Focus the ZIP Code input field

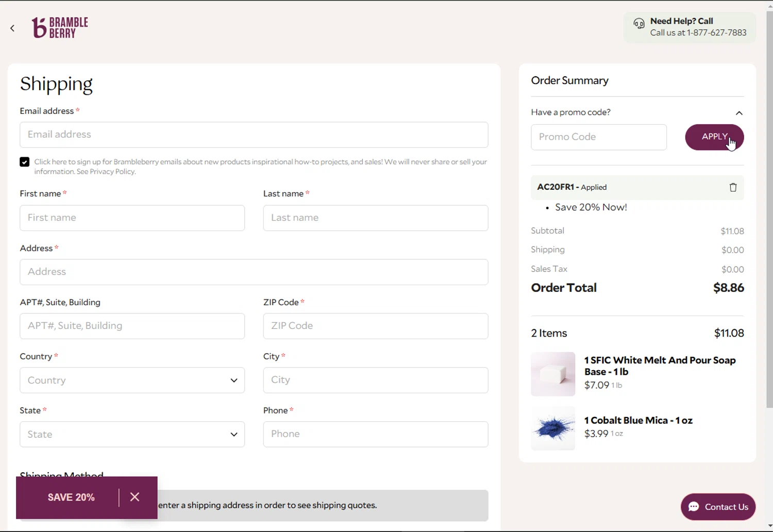tap(376, 326)
